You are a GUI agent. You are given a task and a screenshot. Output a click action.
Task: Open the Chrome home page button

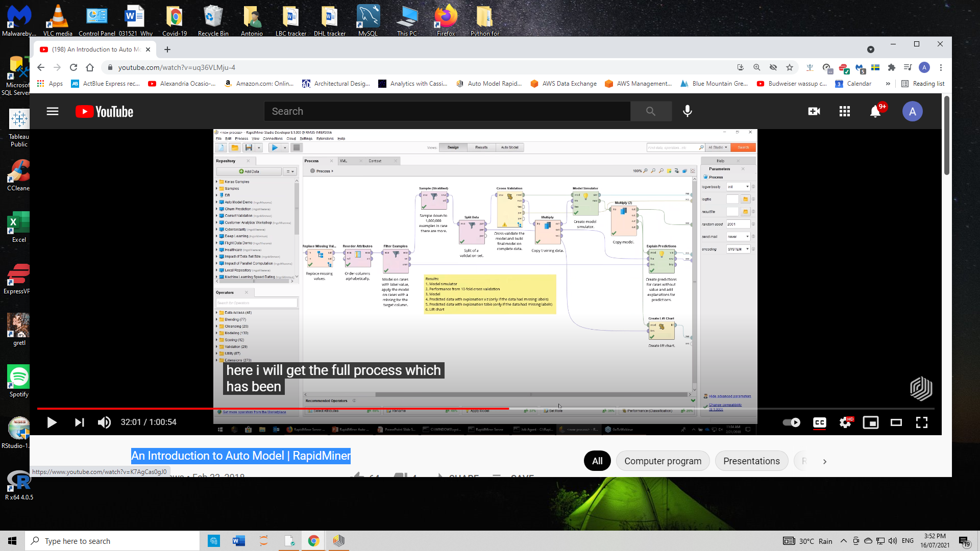tap(90, 67)
